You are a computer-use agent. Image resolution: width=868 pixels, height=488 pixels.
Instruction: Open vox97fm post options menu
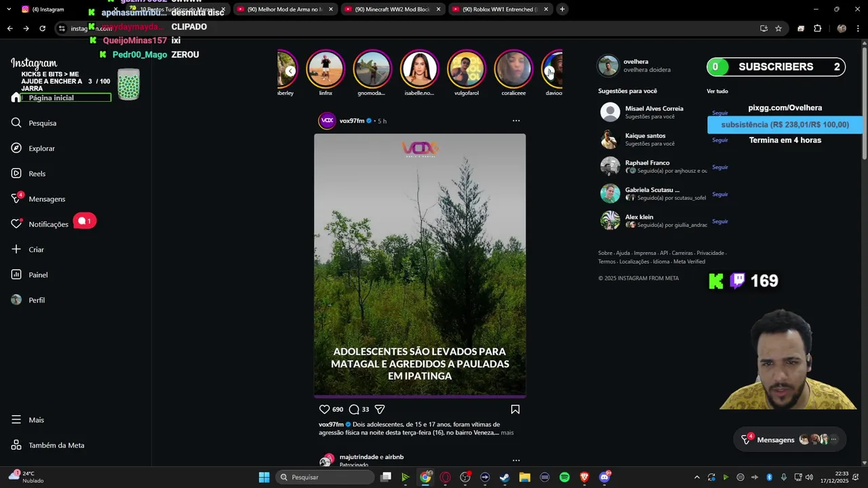pyautogui.click(x=516, y=121)
